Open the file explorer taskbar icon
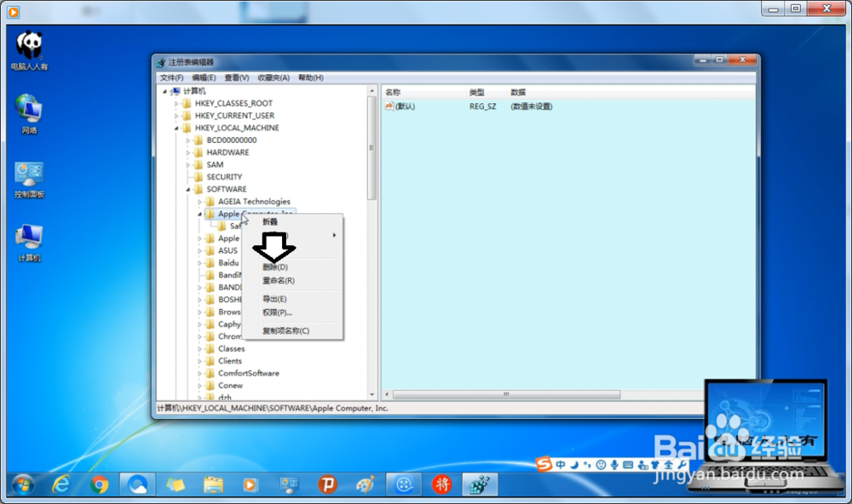 pyautogui.click(x=213, y=484)
